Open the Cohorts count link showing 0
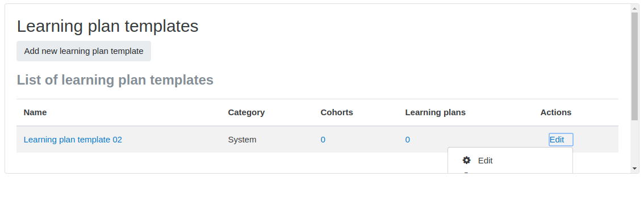The height and width of the screenshot is (206, 644). [323, 140]
